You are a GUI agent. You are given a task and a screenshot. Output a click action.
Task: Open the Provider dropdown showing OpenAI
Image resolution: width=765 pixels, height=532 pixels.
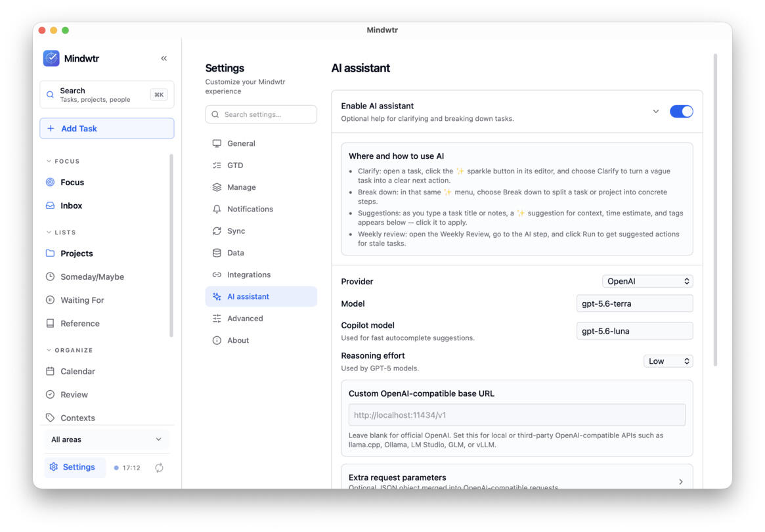click(647, 281)
